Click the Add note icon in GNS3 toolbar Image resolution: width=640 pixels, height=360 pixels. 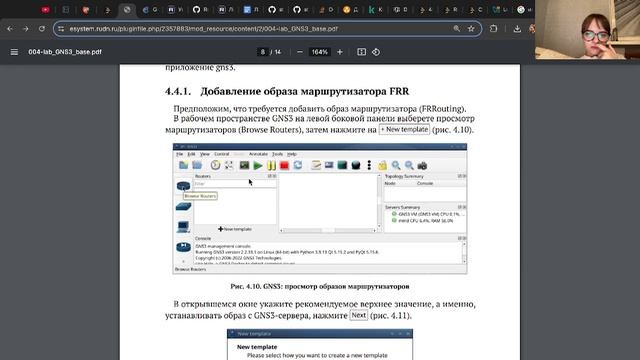tap(316, 165)
